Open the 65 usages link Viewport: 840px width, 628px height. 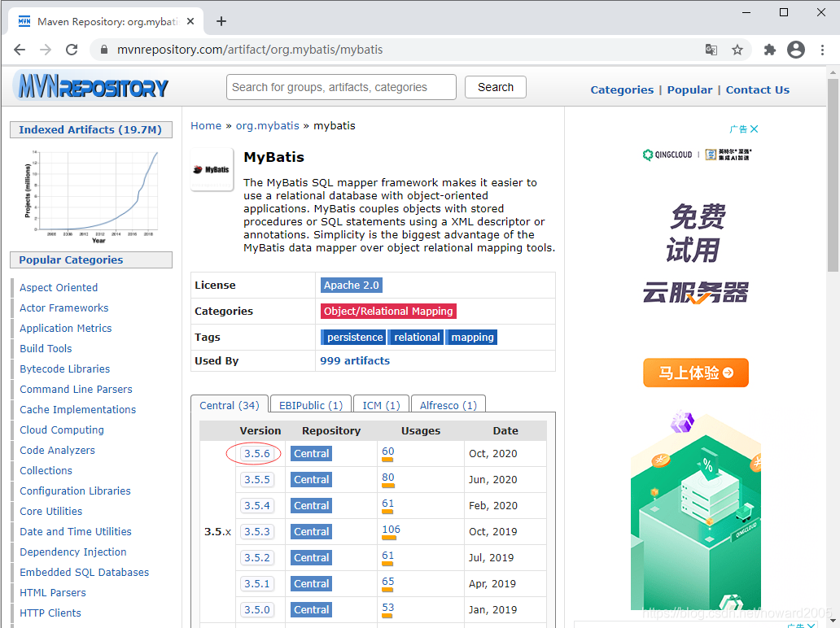click(388, 582)
